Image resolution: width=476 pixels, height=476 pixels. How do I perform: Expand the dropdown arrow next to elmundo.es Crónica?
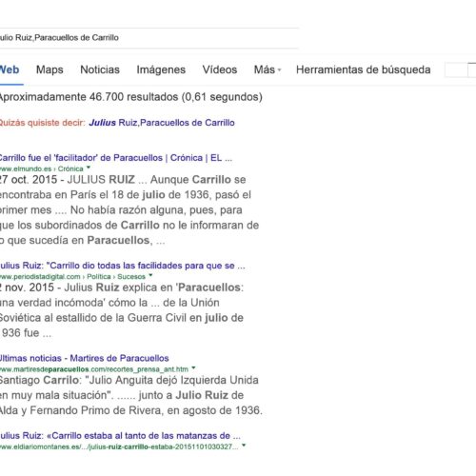pos(89,168)
